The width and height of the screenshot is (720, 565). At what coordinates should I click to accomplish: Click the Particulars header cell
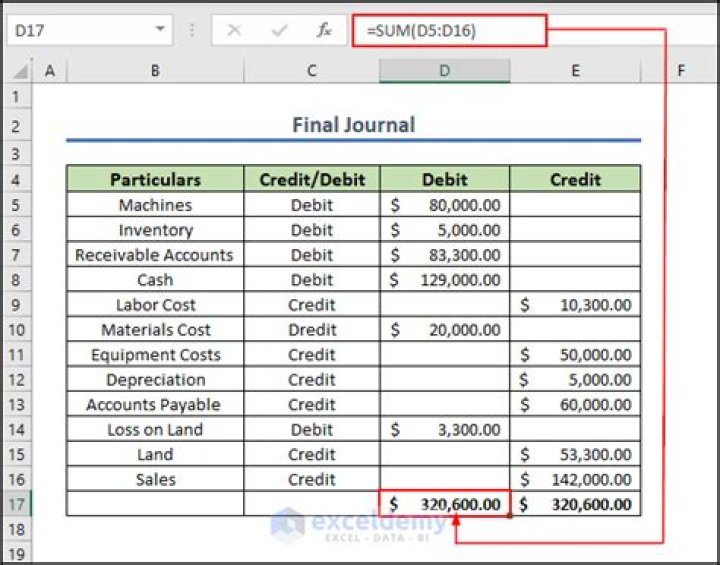point(155,180)
